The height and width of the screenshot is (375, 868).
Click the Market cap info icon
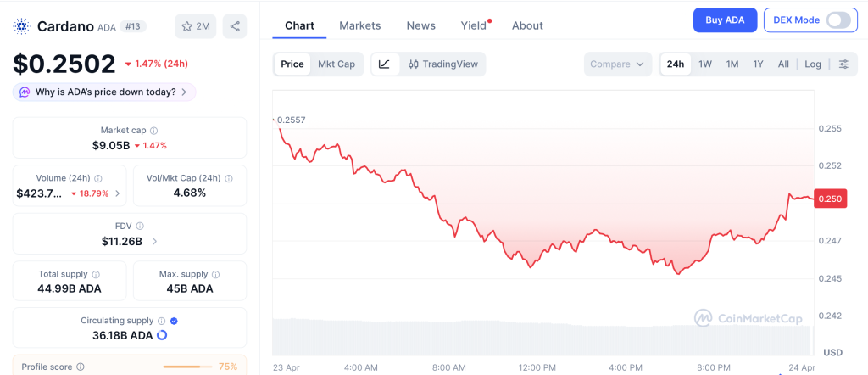153,131
